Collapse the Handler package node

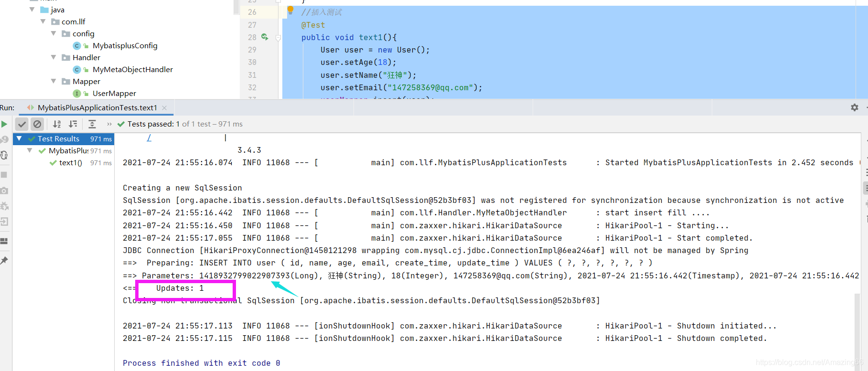pyautogui.click(x=54, y=57)
